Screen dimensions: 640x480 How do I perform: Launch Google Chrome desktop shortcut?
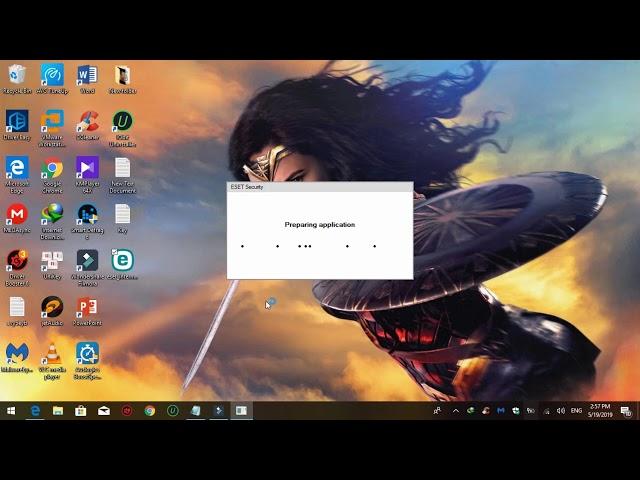52,175
